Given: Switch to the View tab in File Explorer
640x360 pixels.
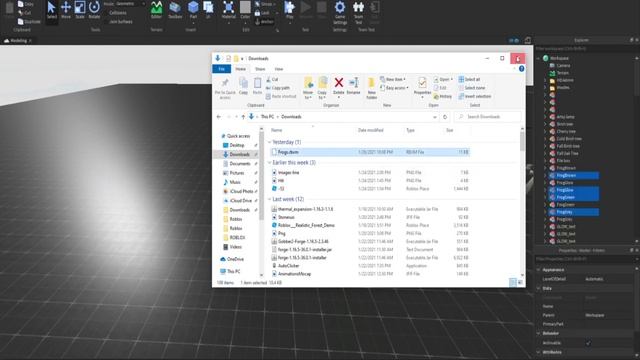Looking at the screenshot, I should (x=279, y=69).
